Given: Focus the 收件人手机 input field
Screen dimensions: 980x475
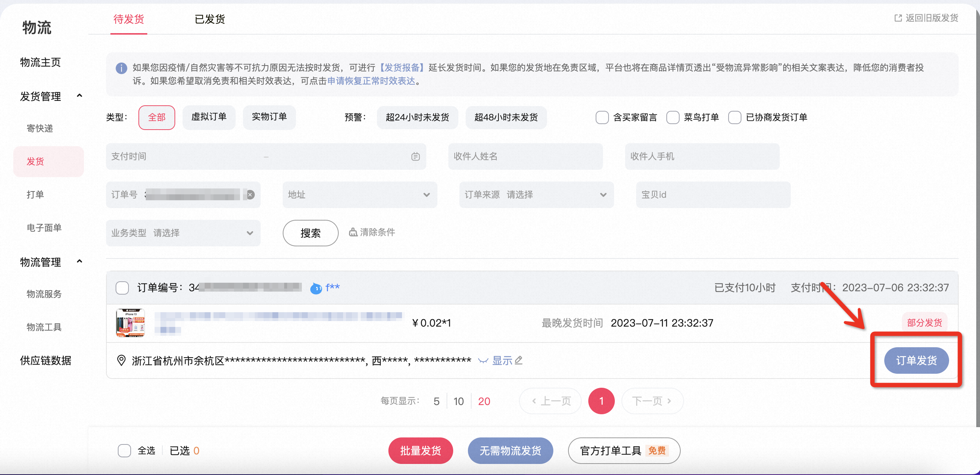Looking at the screenshot, I should click(x=702, y=156).
